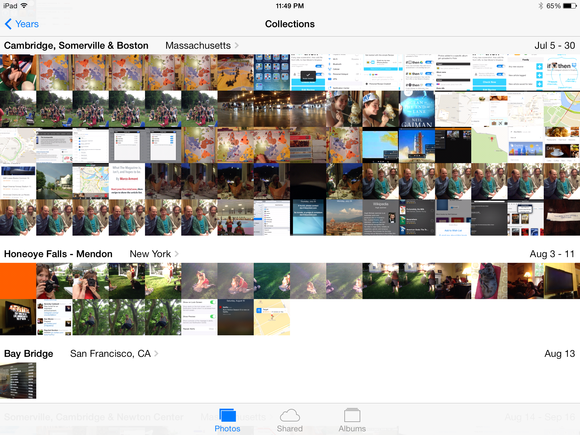Open the Shared cloud icon

click(x=290, y=415)
